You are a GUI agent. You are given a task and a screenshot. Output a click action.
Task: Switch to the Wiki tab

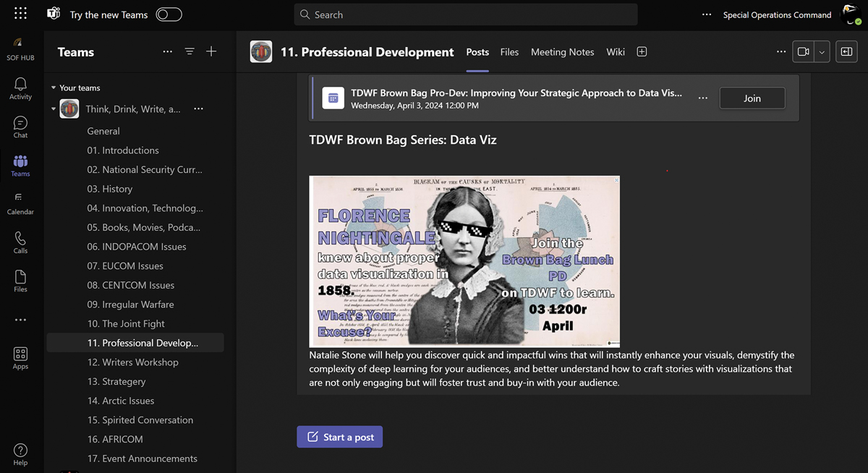616,52
